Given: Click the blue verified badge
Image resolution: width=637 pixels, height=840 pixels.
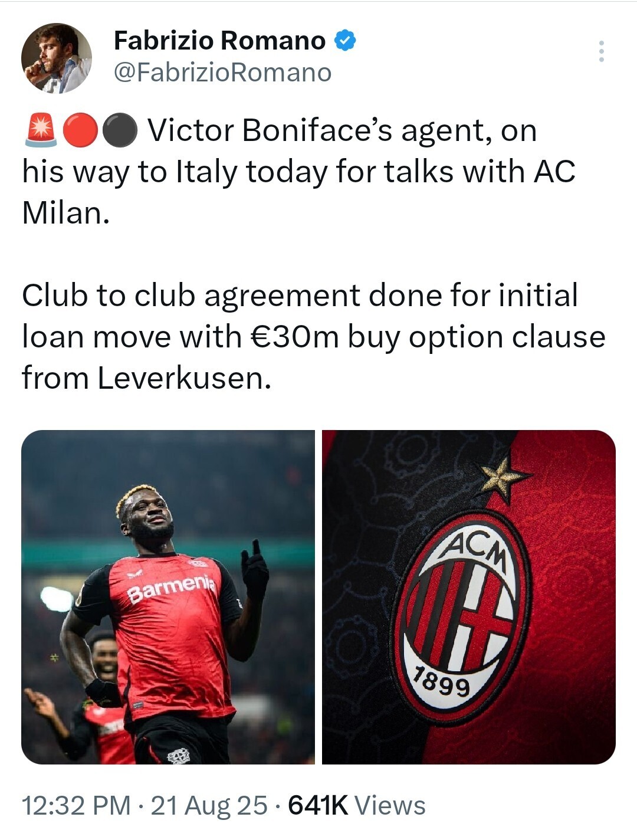Looking at the screenshot, I should (345, 41).
